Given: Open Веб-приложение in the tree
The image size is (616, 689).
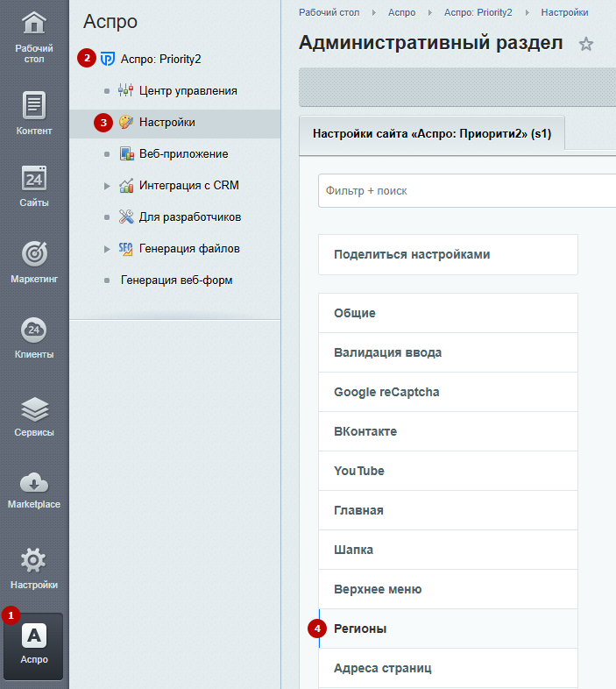Looking at the screenshot, I should coord(184,153).
